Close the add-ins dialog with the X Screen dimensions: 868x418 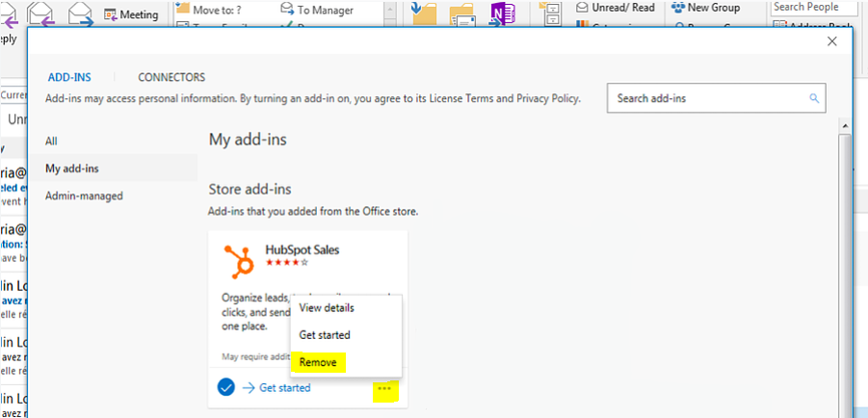pyautogui.click(x=831, y=41)
